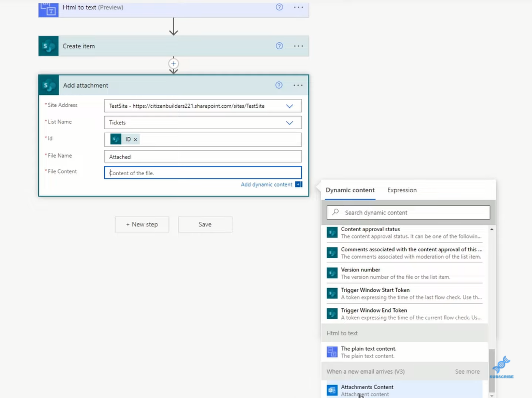532x398 pixels.
Task: Open help for Add attachment action
Action: click(x=278, y=85)
